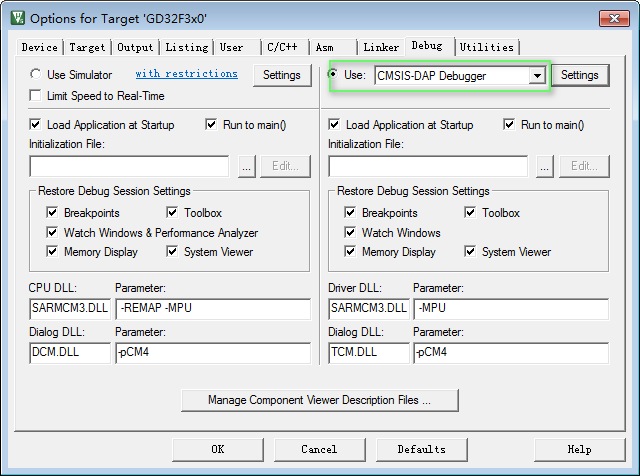Click the -MPU driver parameter field
The image size is (640, 476).
511,308
